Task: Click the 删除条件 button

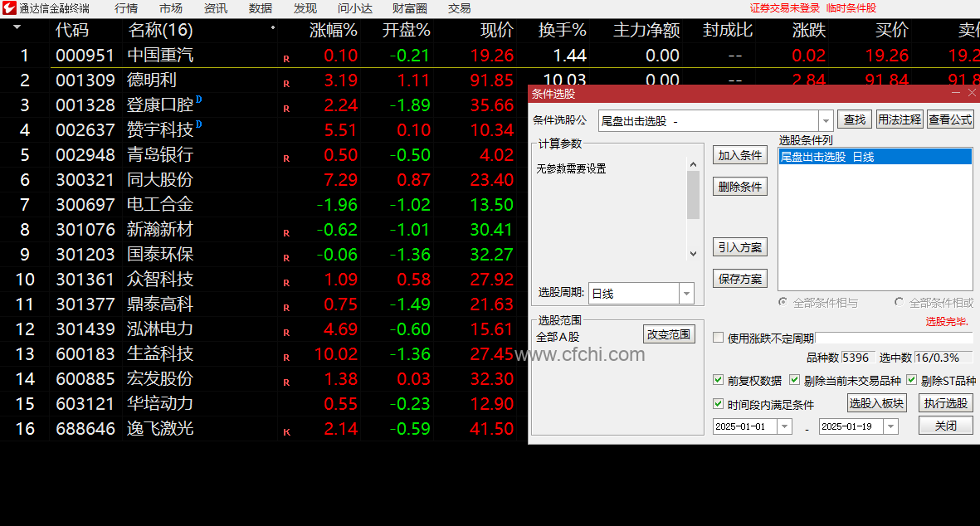Action: [740, 186]
